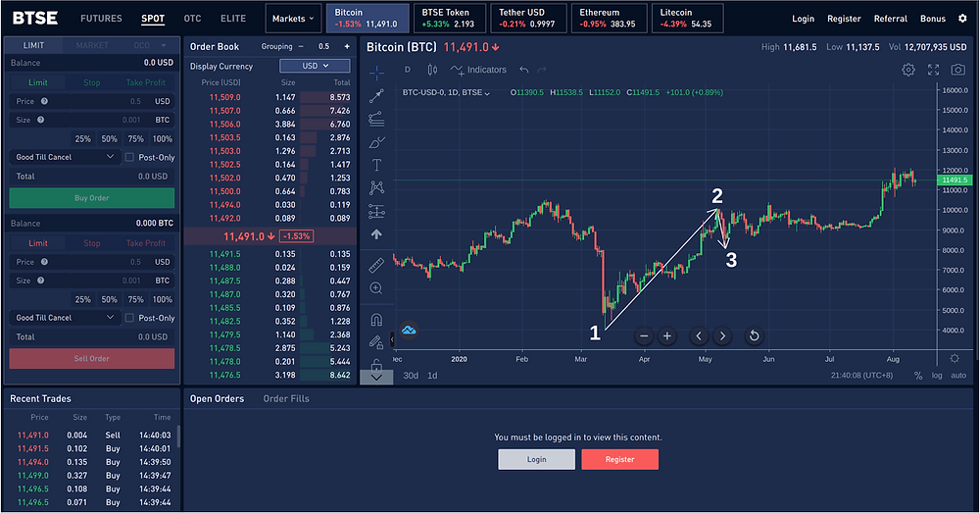Decrease order book grouping with minus
980x513 pixels.
click(301, 46)
